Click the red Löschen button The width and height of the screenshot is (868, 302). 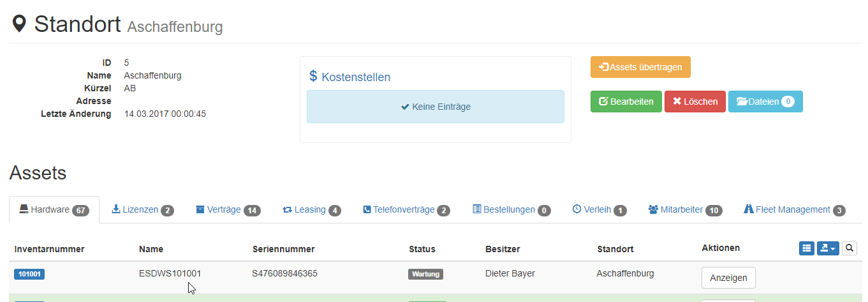(695, 102)
